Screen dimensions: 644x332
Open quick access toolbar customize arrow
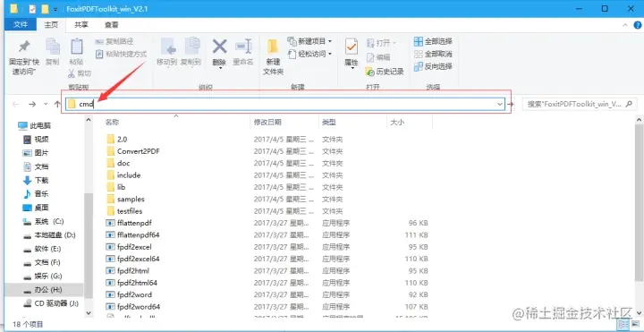55,9
